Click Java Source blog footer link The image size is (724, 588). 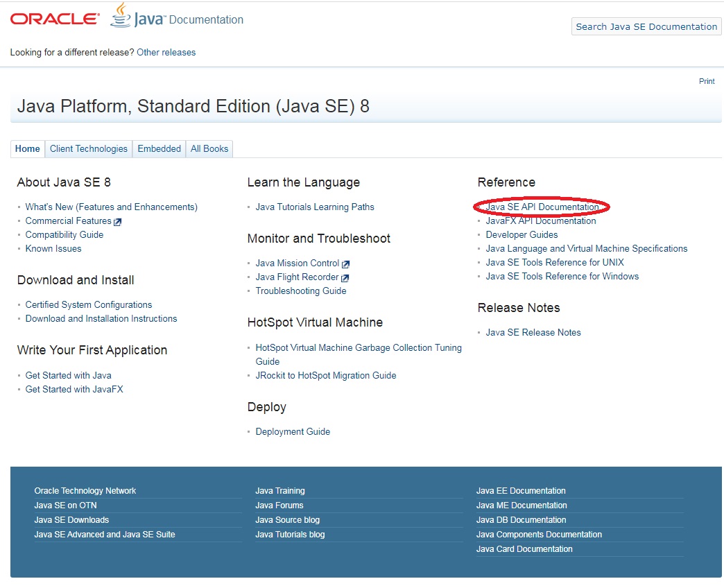click(288, 520)
